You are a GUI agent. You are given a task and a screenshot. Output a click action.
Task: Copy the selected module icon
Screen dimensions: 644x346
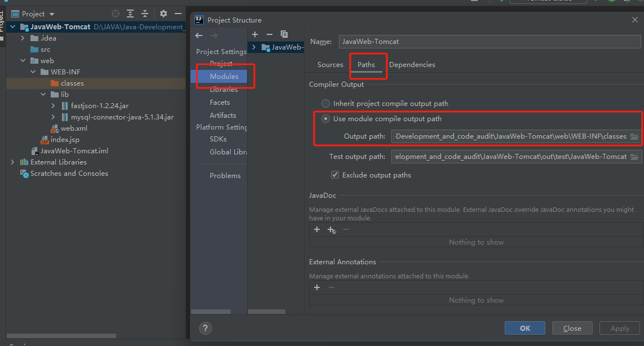pos(284,34)
